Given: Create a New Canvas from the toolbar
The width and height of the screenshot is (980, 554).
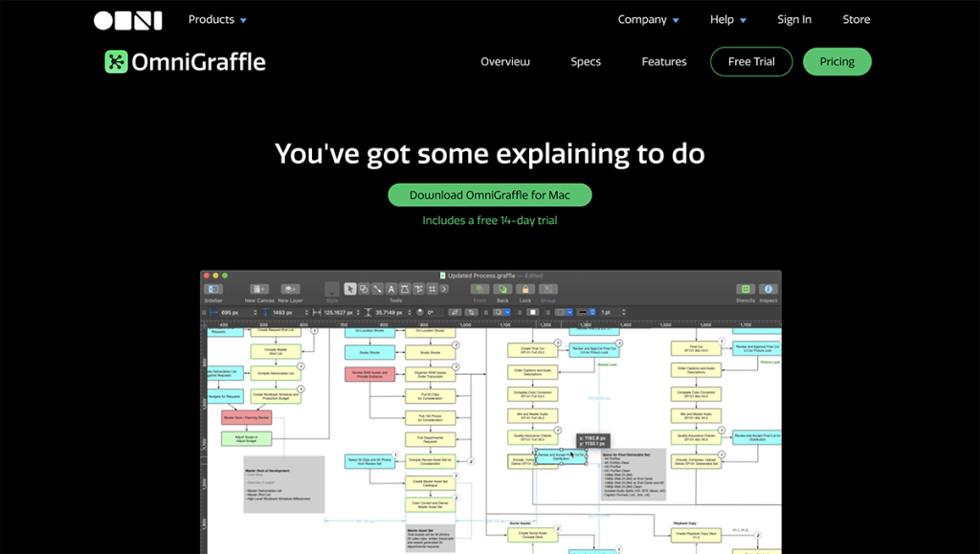Looking at the screenshot, I should pos(259,288).
